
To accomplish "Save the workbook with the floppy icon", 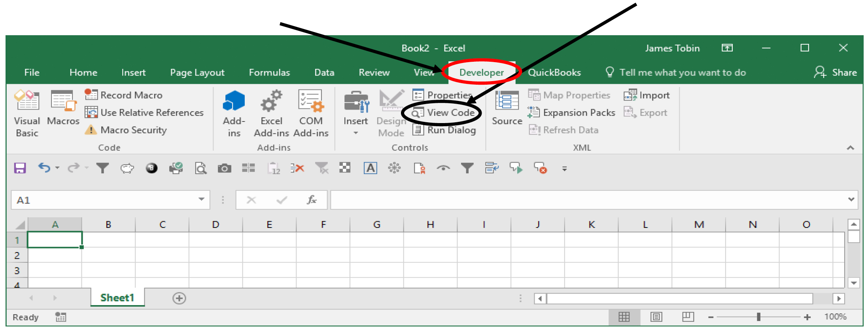I will click(x=20, y=168).
